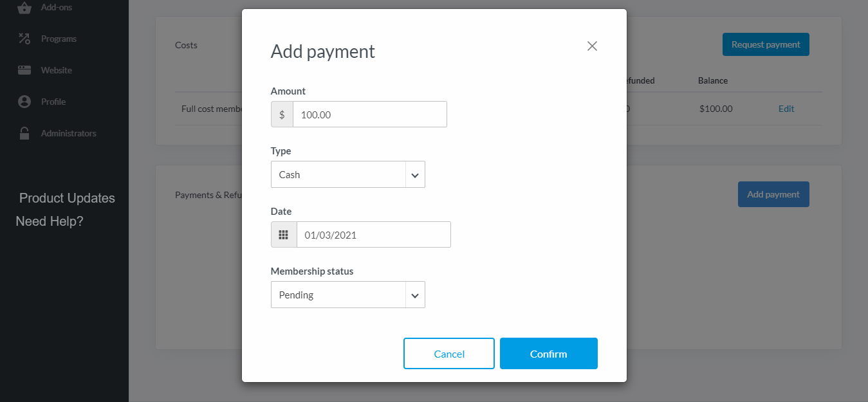Click the Website sidebar icon

point(24,70)
